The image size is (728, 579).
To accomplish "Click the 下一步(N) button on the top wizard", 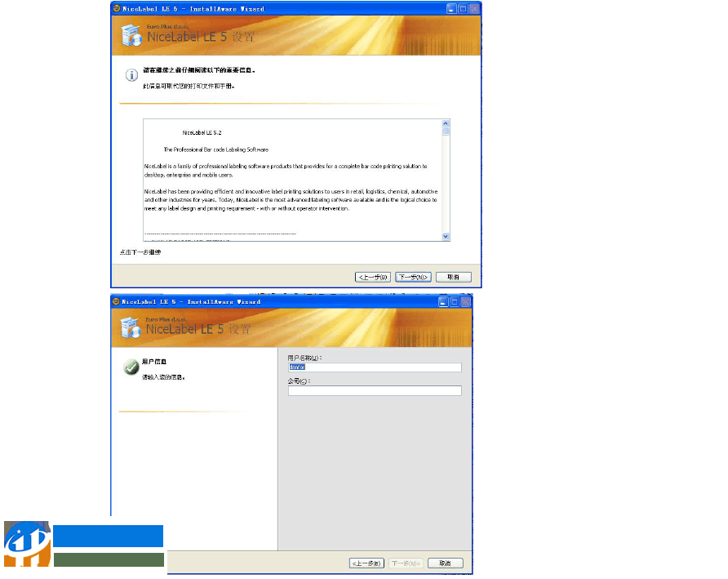I will coord(412,277).
